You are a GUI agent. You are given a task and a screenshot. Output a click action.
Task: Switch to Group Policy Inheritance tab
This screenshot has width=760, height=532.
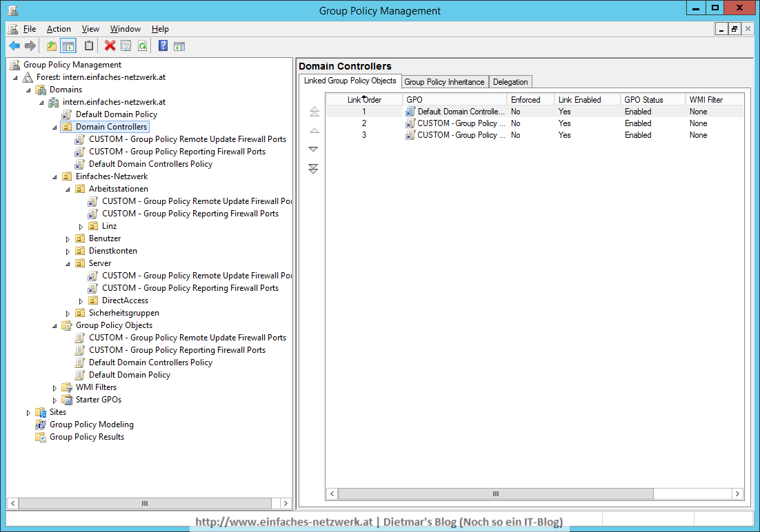coord(444,82)
